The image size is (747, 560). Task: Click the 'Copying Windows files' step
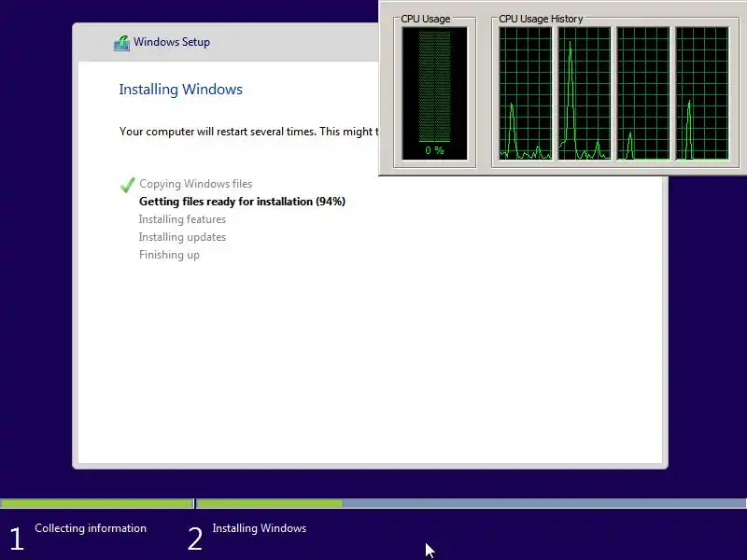[x=196, y=184]
